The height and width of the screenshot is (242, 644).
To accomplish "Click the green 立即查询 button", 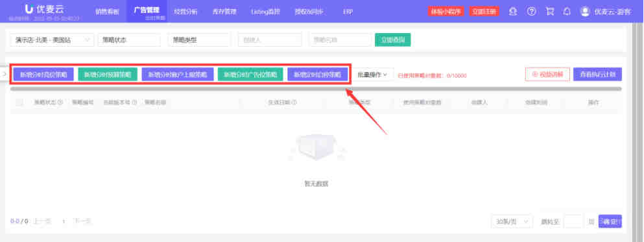I will pyautogui.click(x=392, y=40).
